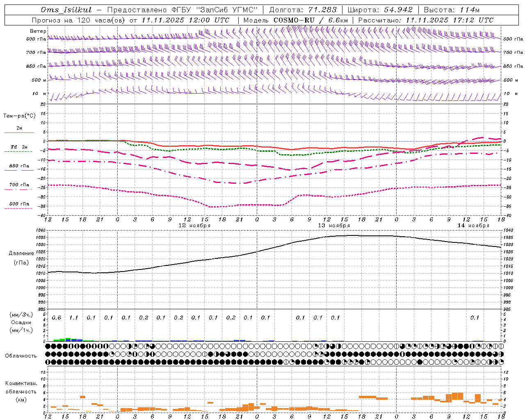
Task: Click the 'Высота: 114м' elevation text
Action: point(452,10)
